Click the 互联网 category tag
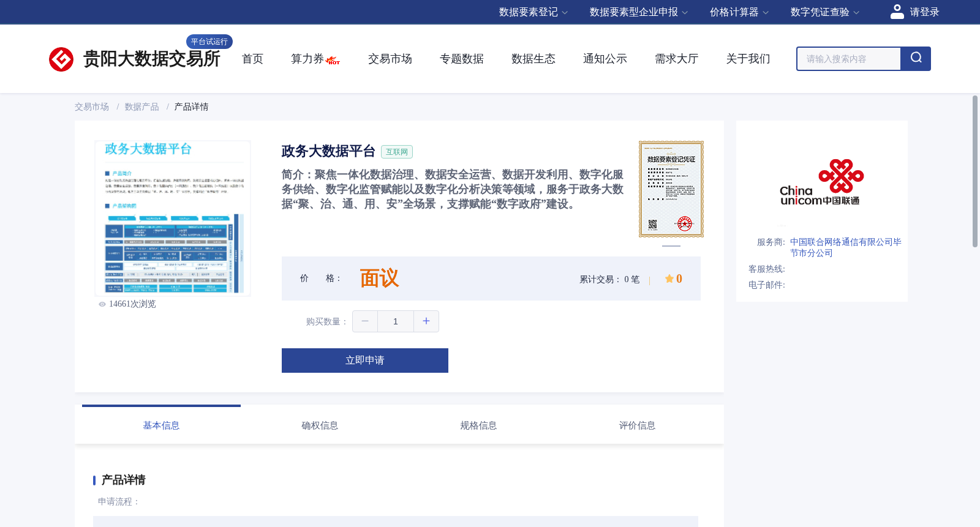 [397, 152]
